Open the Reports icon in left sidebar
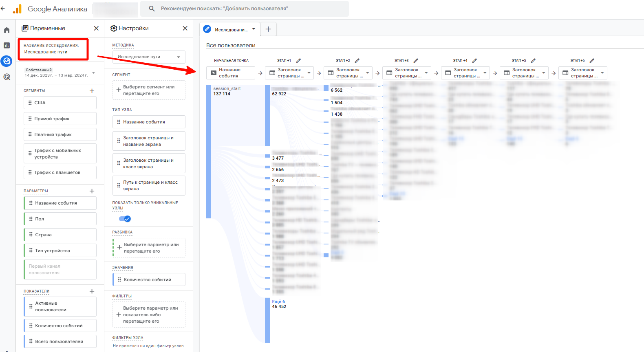The height and width of the screenshot is (352, 644). 7,45
